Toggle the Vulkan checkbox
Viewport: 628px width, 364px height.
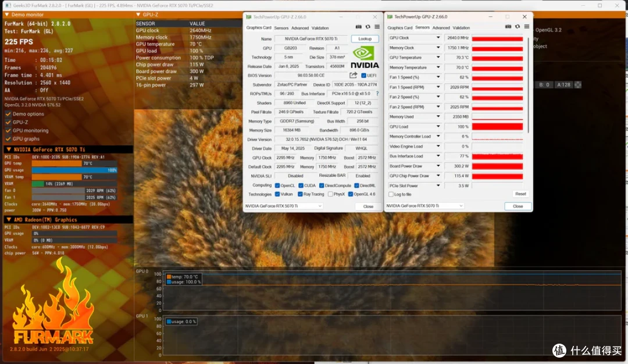(x=277, y=194)
